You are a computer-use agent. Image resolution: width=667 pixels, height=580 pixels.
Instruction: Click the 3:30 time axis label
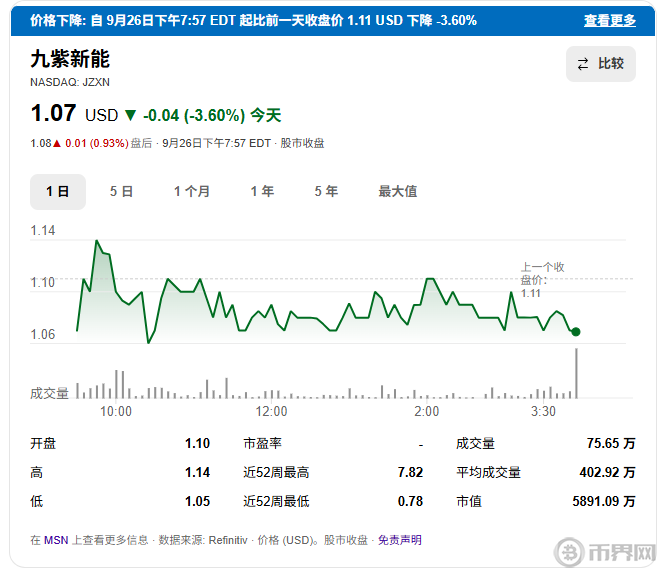[543, 411]
